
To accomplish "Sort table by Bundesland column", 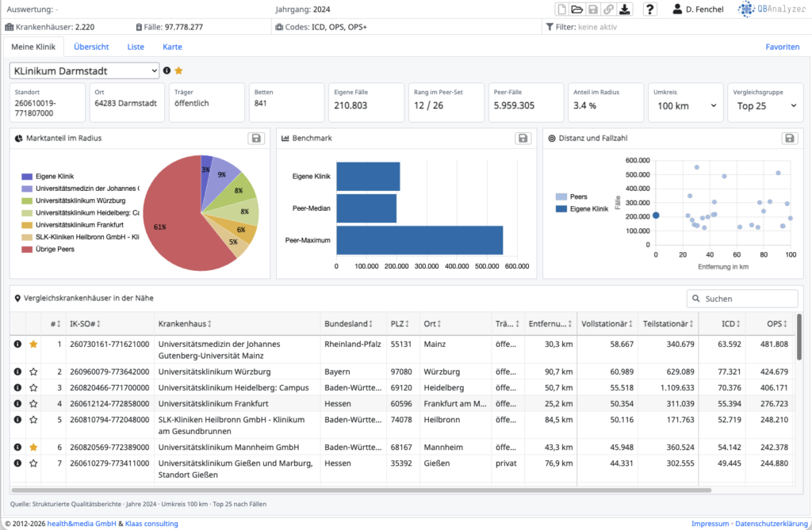I will click(349, 323).
